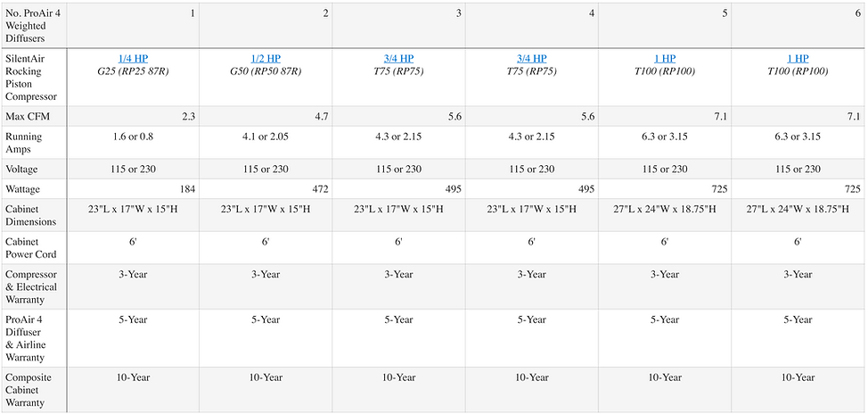Open the 1/4 HP compressor link
The height and width of the screenshot is (414, 868).
pos(132,58)
